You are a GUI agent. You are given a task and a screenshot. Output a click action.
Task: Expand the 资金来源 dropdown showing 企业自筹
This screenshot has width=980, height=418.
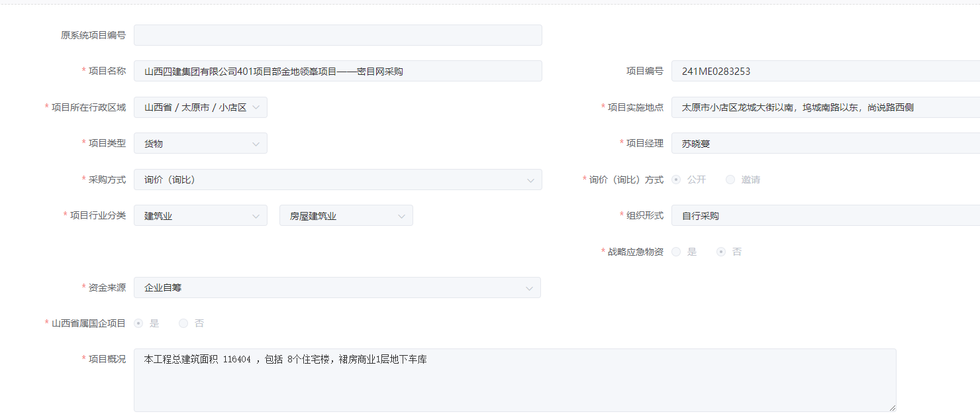tap(337, 287)
